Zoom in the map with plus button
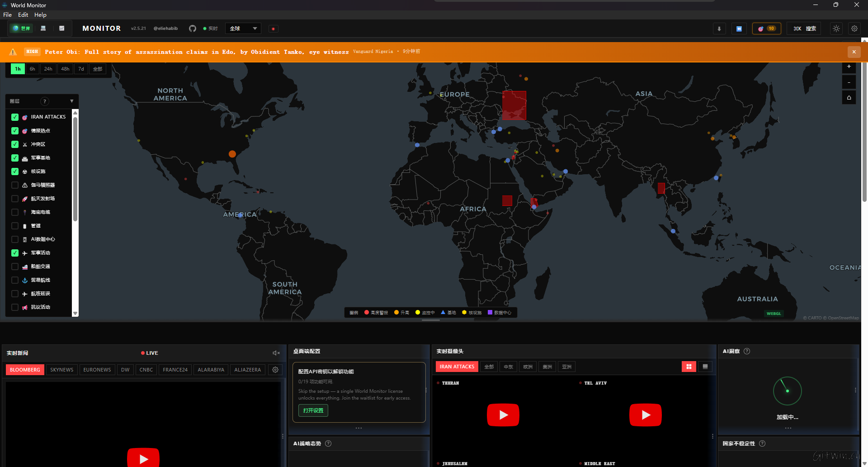 pyautogui.click(x=849, y=67)
